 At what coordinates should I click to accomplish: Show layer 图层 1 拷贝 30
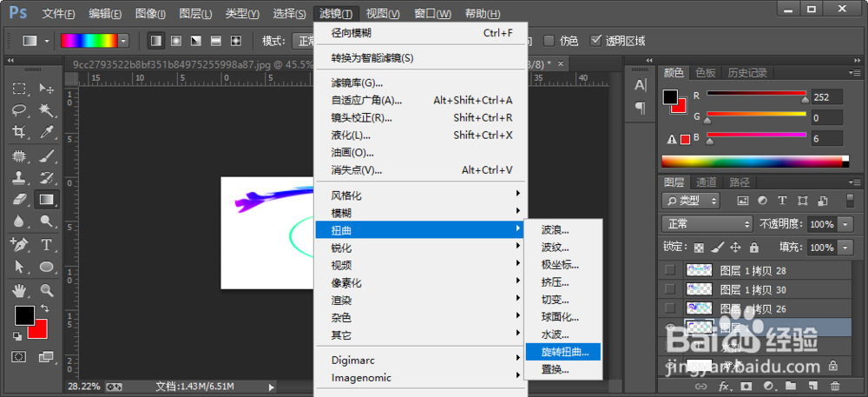(670, 289)
